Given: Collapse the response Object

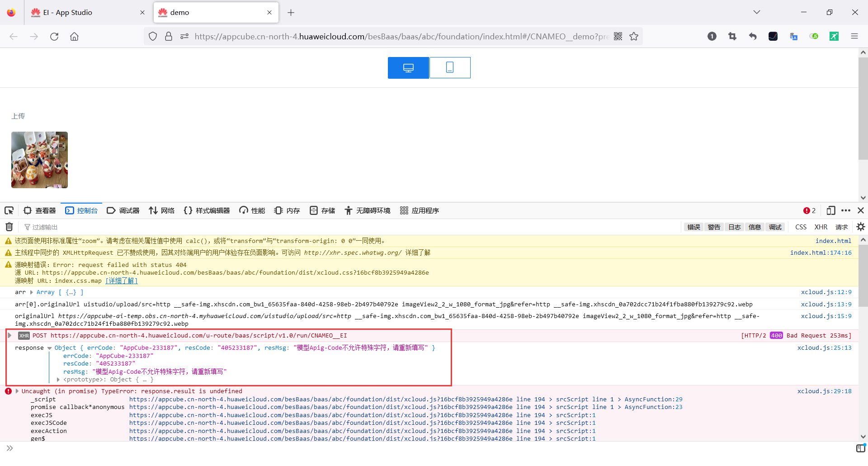Looking at the screenshot, I should pos(49,348).
